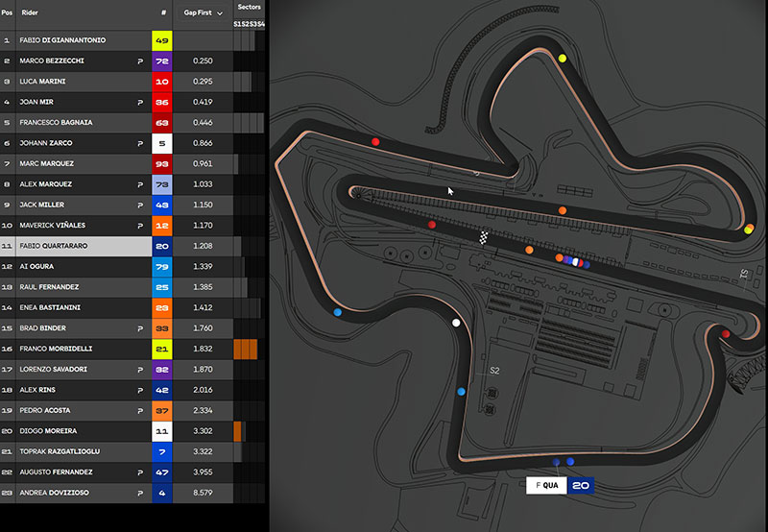
Task: Click the Rider column header
Action: click(30, 13)
